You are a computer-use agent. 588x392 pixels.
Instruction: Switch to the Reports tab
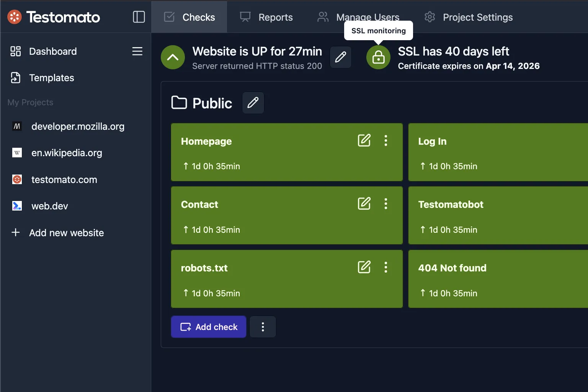click(x=275, y=17)
